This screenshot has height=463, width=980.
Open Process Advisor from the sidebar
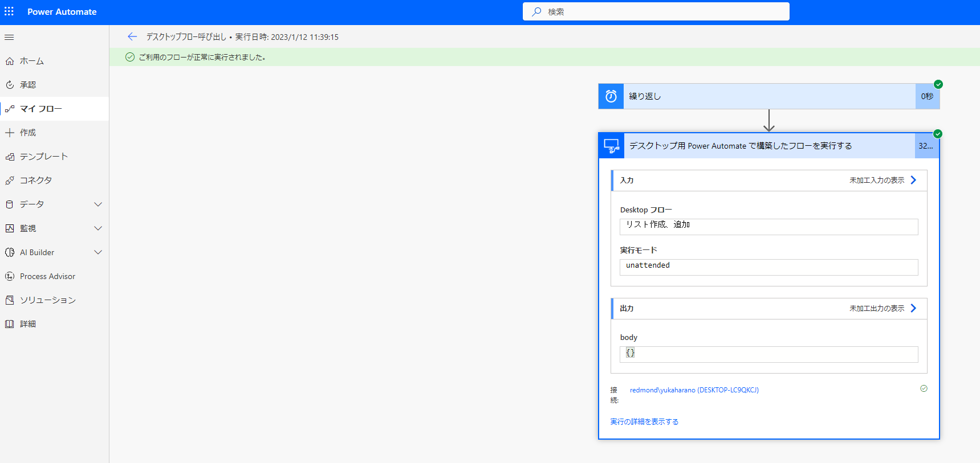[47, 276]
